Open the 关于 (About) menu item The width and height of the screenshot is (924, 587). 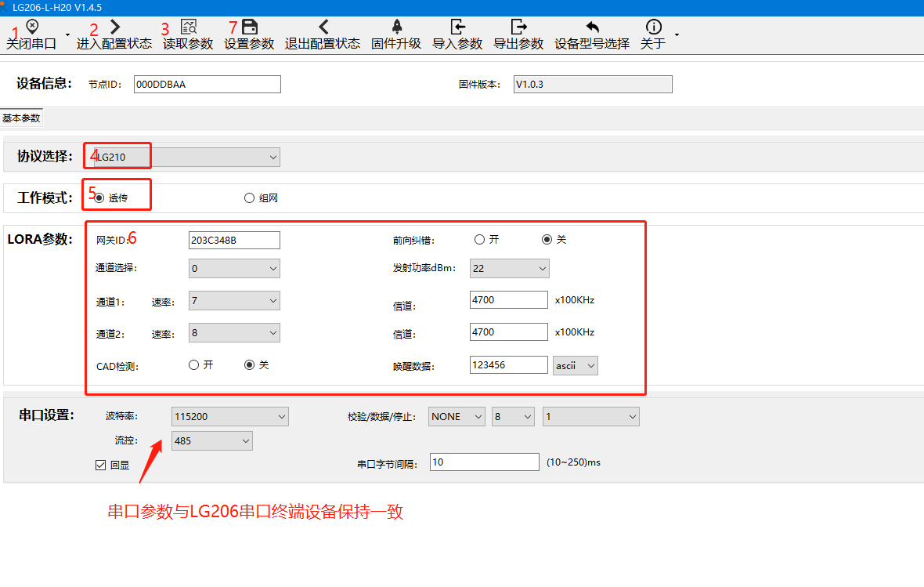653,35
